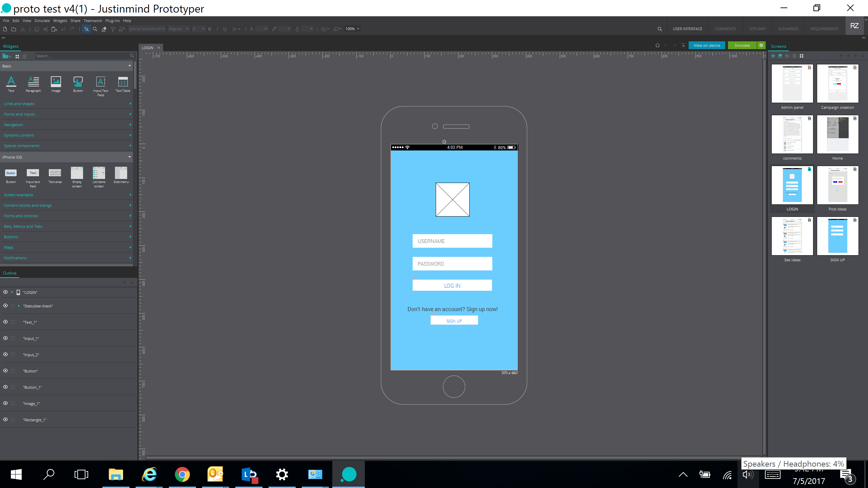Switch to the SITE MAP tab

click(757, 29)
